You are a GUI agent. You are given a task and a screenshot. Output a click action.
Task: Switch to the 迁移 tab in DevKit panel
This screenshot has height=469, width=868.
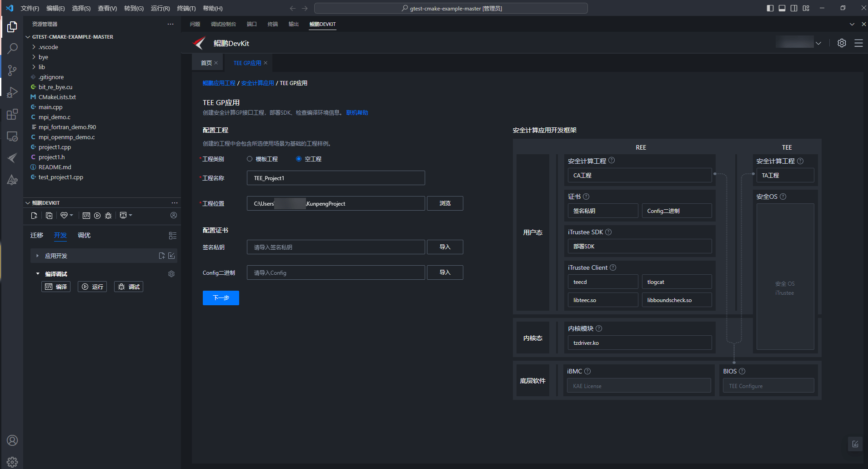37,235
